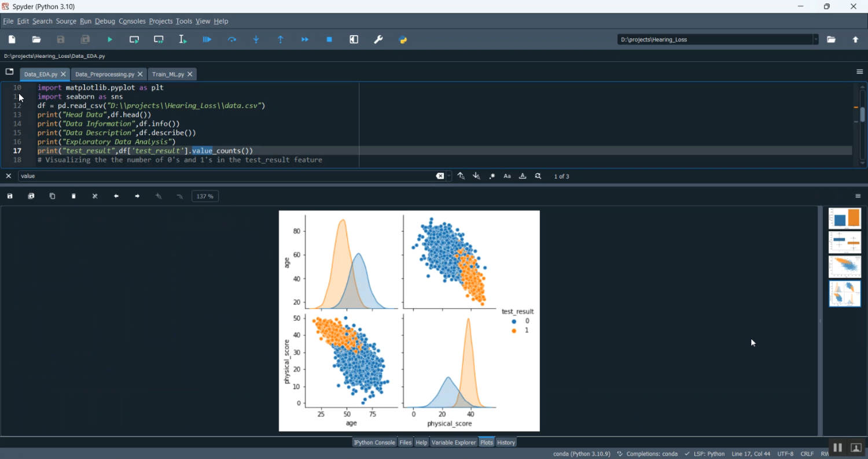The width and height of the screenshot is (868, 459).
Task: Toggle case sensitive search (Aa)
Action: click(x=507, y=176)
